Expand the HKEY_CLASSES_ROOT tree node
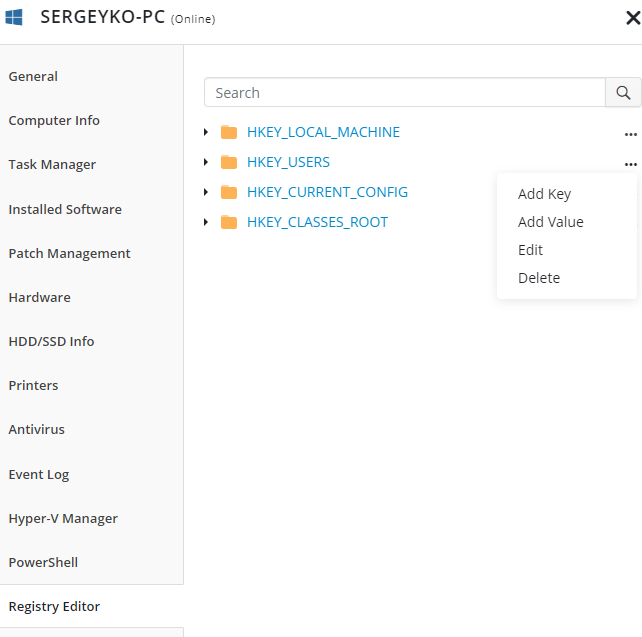 coord(206,222)
